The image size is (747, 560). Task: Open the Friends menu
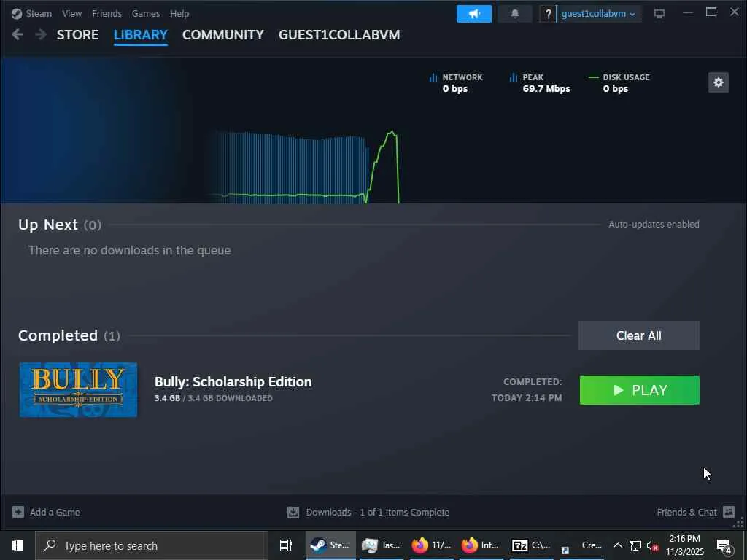(x=107, y=14)
